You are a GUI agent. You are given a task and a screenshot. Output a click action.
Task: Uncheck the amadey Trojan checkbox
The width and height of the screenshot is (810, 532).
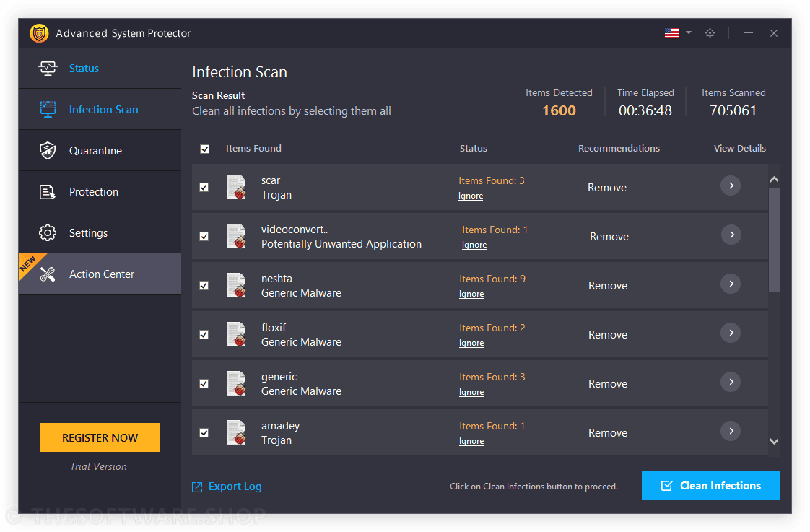click(x=204, y=432)
